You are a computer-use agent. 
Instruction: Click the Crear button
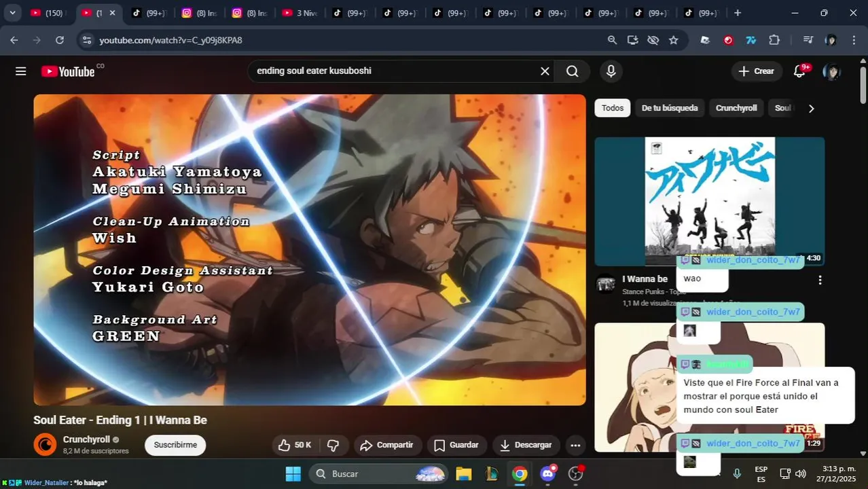tap(756, 71)
